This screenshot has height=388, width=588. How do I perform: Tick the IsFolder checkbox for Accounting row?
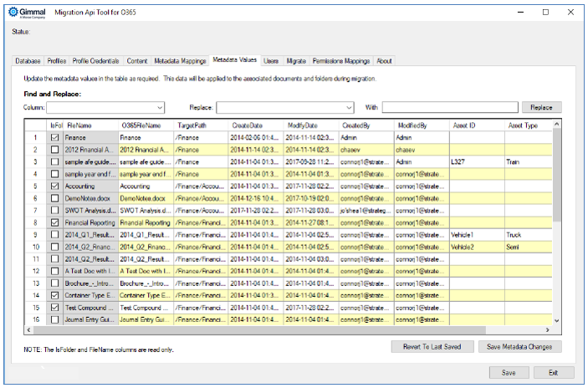tap(54, 186)
